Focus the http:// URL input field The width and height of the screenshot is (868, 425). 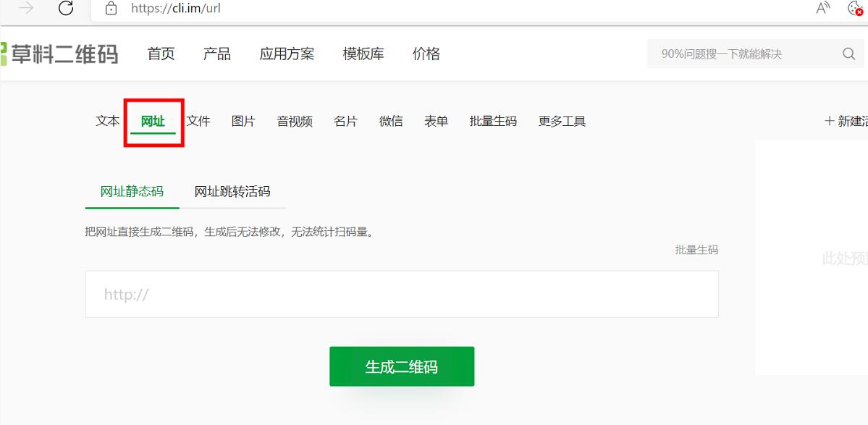click(402, 295)
